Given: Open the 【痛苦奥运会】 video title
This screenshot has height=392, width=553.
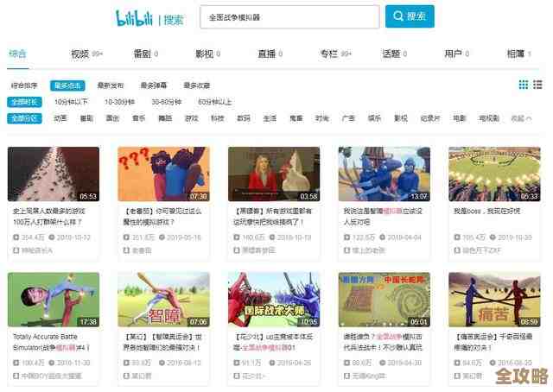Looking at the screenshot, I should coord(493,342).
